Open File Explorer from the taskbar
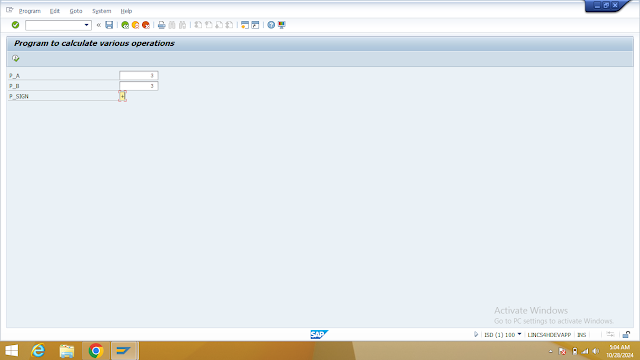The image size is (640, 360). (67, 351)
